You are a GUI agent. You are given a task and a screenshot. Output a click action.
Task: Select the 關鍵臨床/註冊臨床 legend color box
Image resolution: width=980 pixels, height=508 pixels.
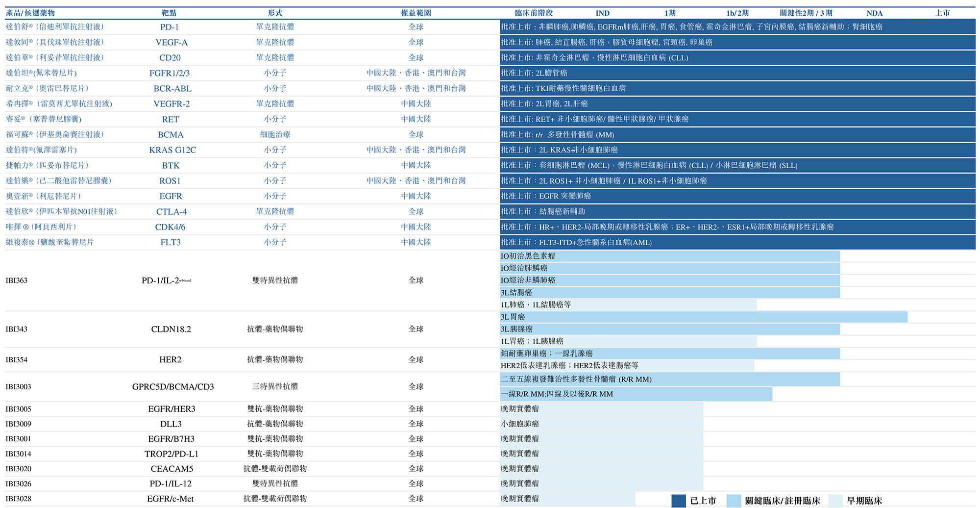[734, 501]
